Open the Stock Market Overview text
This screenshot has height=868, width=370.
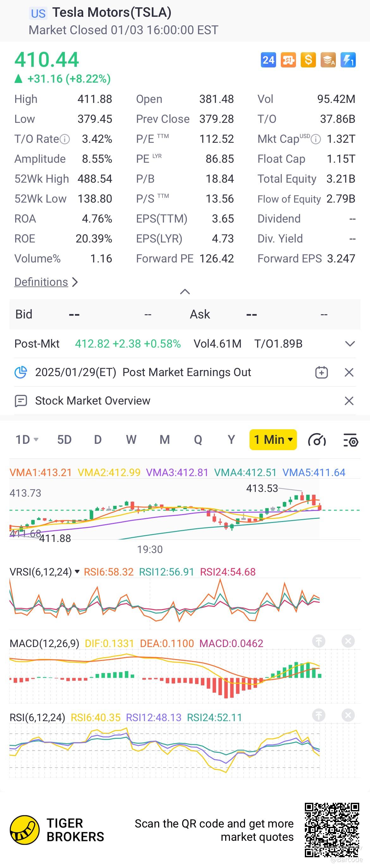[x=93, y=401]
